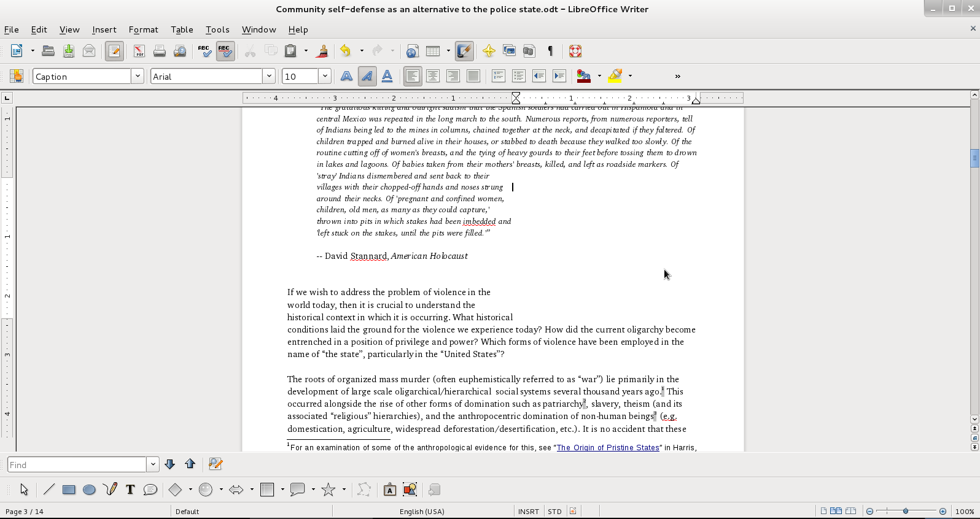The image size is (980, 519).
Task: Expand the paragraph style Caption dropdown
Action: coord(138,76)
